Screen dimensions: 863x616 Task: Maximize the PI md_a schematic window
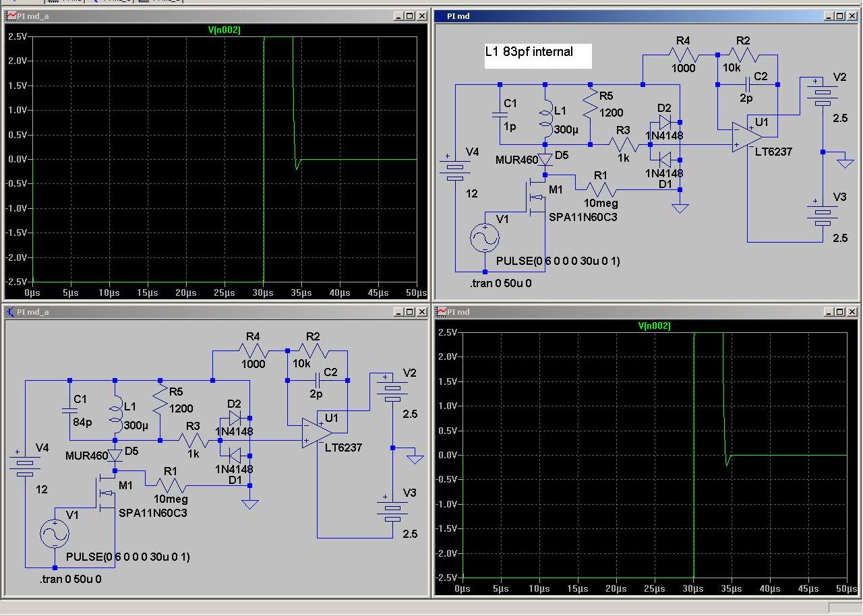410,312
